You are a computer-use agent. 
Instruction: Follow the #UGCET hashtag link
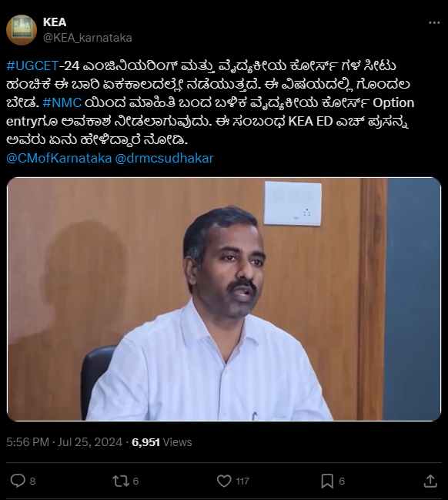coord(32,65)
